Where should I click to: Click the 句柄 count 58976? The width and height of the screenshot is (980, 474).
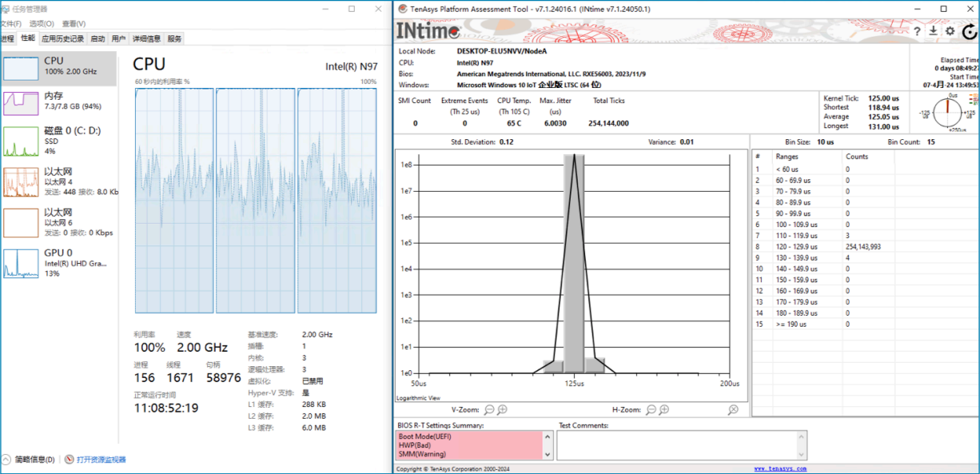[224, 377]
